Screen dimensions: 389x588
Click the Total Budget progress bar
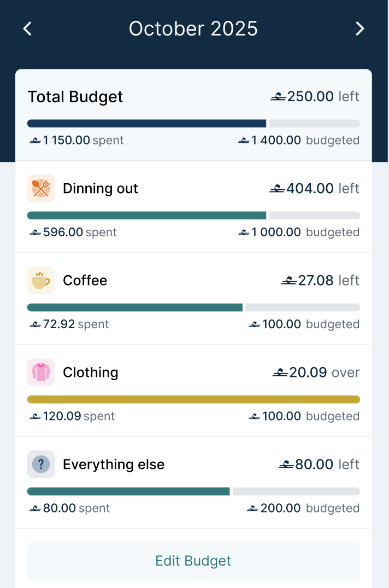193,124
